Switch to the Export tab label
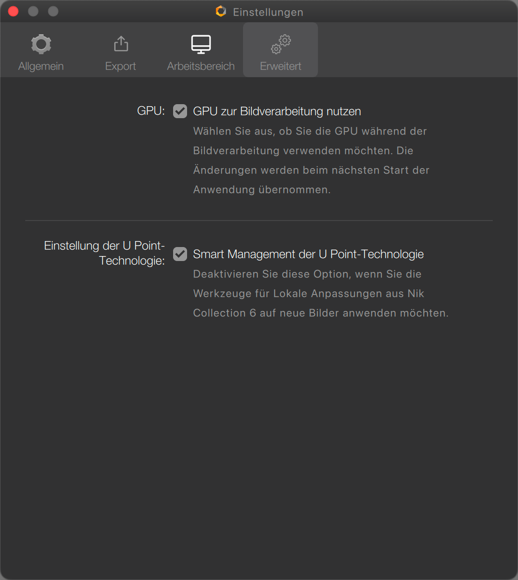 (121, 66)
